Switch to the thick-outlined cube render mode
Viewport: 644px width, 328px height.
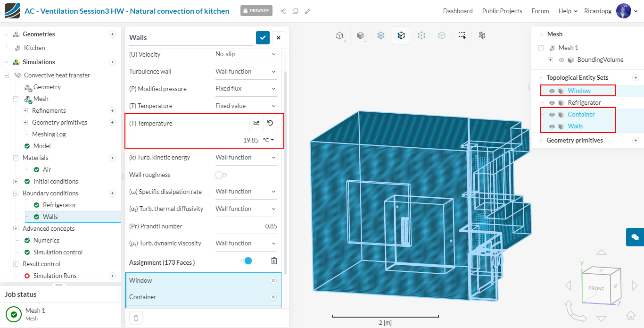tap(401, 35)
